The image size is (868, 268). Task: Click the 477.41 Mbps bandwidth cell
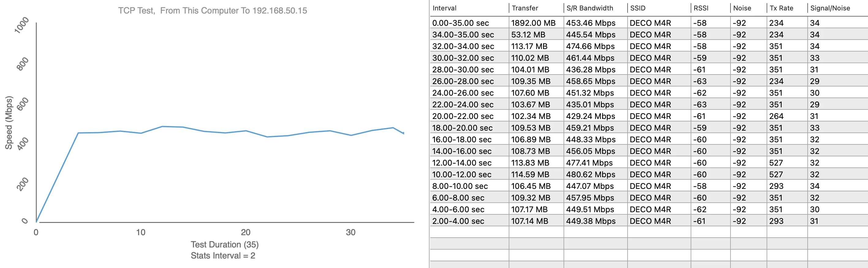(589, 163)
